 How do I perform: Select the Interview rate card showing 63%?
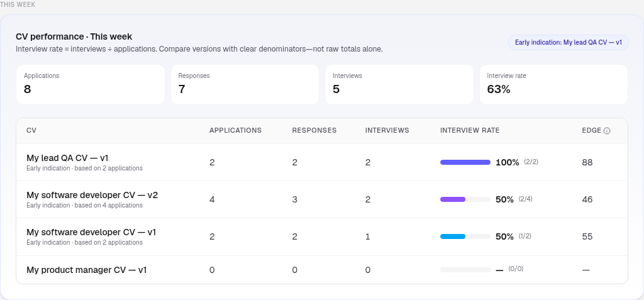(x=553, y=85)
